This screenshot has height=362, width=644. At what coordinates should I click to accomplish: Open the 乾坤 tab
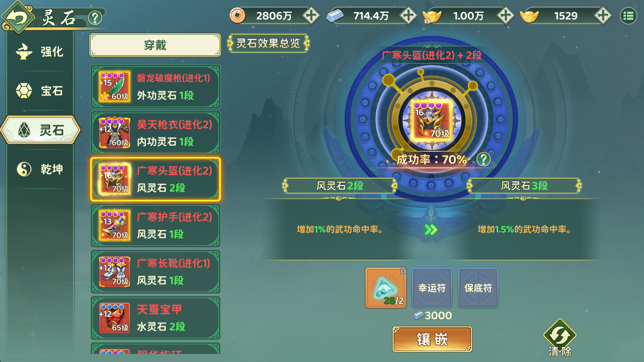coord(40,169)
